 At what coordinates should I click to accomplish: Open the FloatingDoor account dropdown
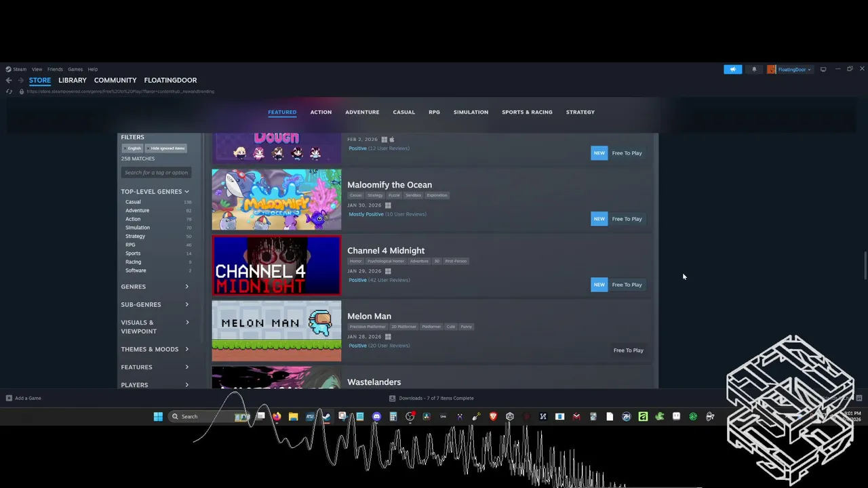point(789,69)
